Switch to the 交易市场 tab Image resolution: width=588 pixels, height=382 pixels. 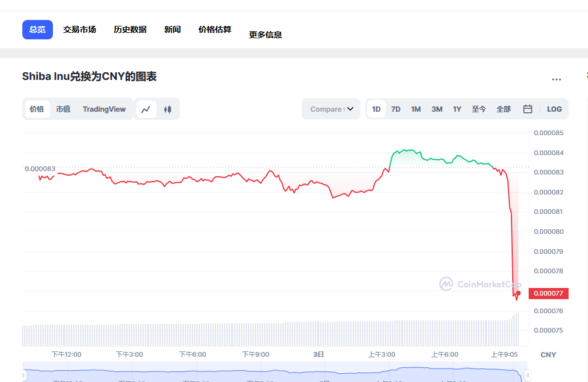[79, 29]
